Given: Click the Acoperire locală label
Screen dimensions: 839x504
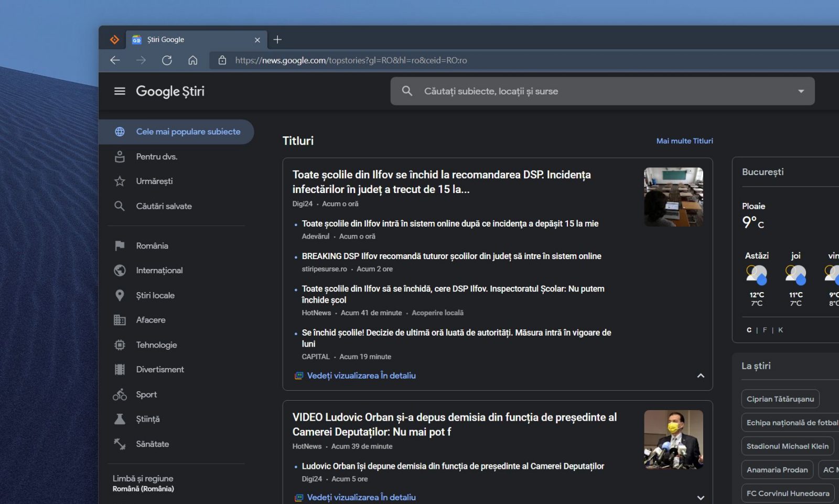Looking at the screenshot, I should (x=437, y=313).
